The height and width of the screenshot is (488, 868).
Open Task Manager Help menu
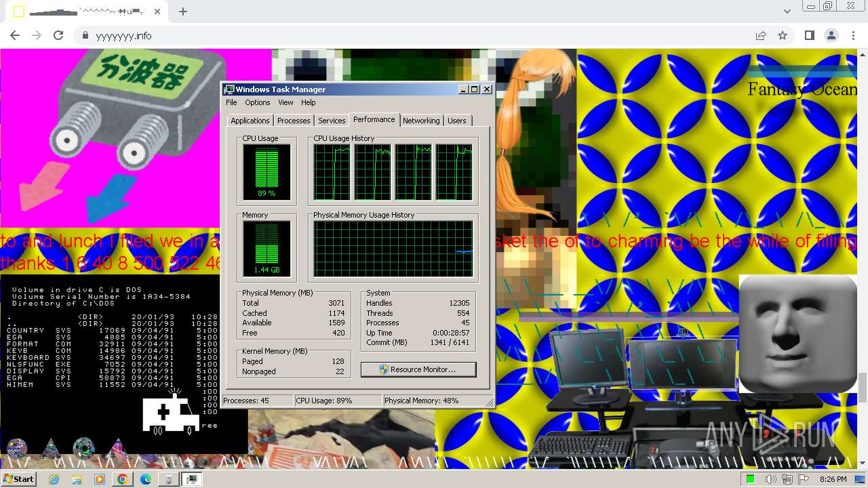tap(309, 102)
